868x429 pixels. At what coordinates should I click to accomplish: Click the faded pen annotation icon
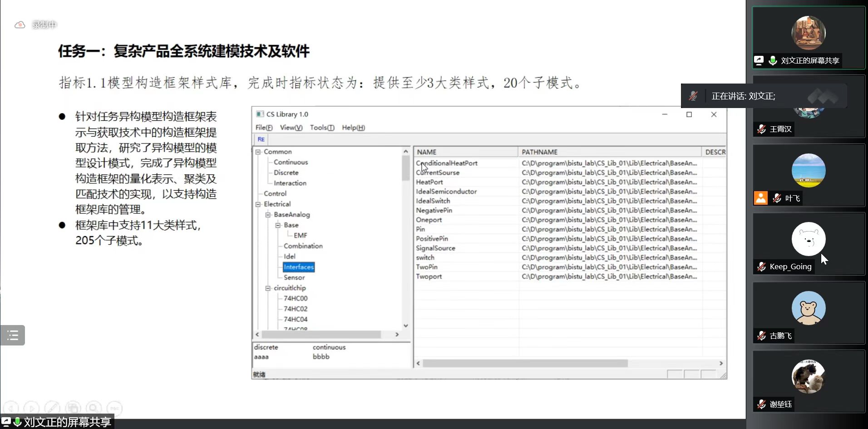[52, 408]
